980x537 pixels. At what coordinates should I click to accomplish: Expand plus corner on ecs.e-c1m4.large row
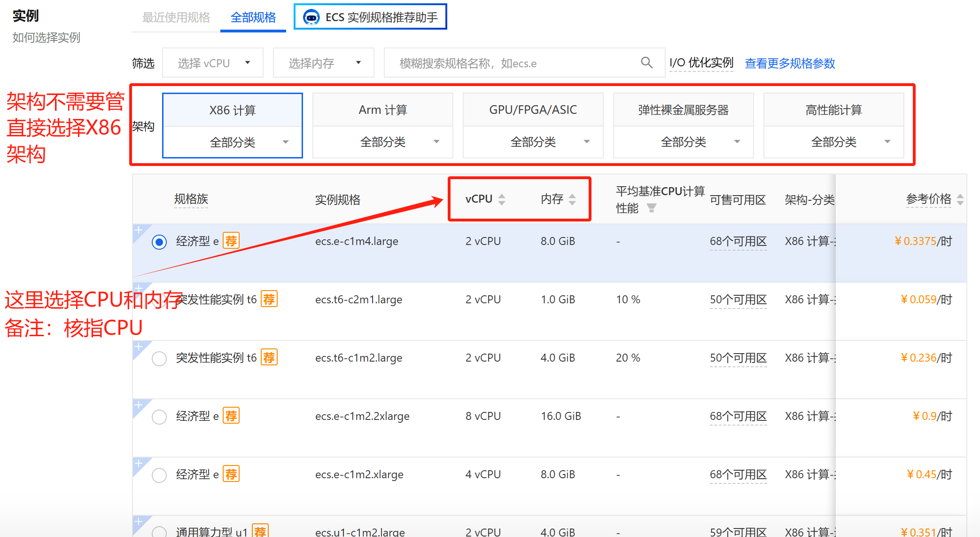(139, 230)
